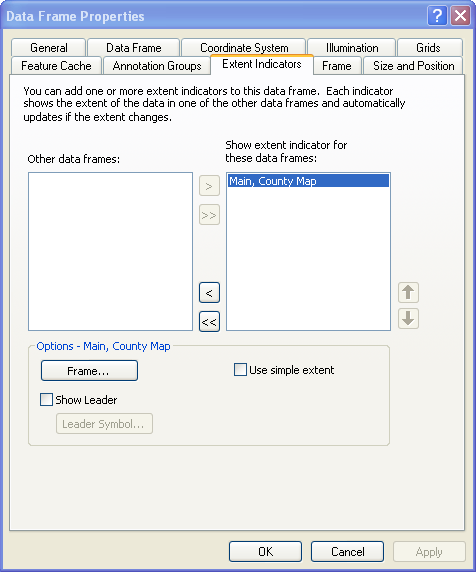Open the help question mark in the title bar
The height and width of the screenshot is (572, 476).
(x=437, y=16)
